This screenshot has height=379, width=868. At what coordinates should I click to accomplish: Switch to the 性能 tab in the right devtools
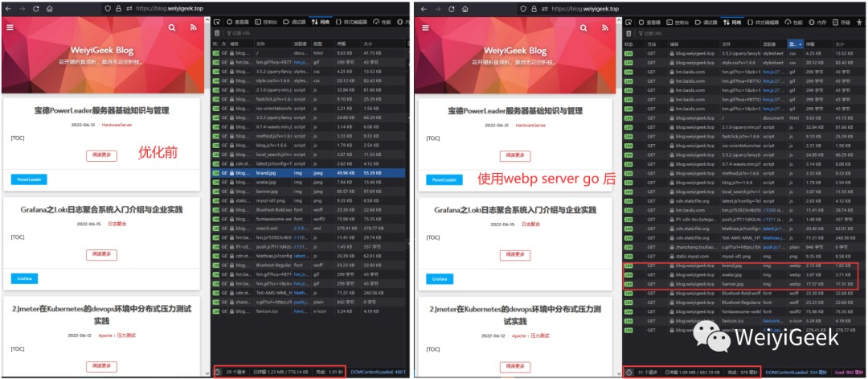[794, 23]
